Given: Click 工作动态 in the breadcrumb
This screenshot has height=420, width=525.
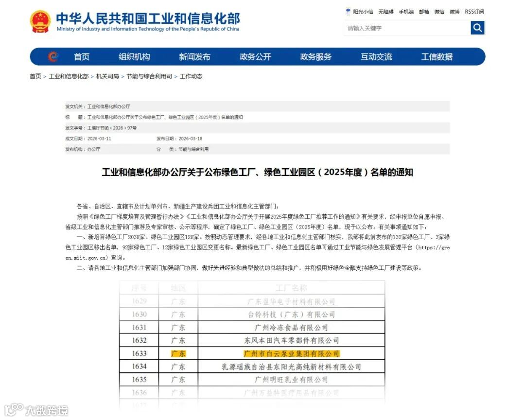Looking at the screenshot, I should 191,76.
